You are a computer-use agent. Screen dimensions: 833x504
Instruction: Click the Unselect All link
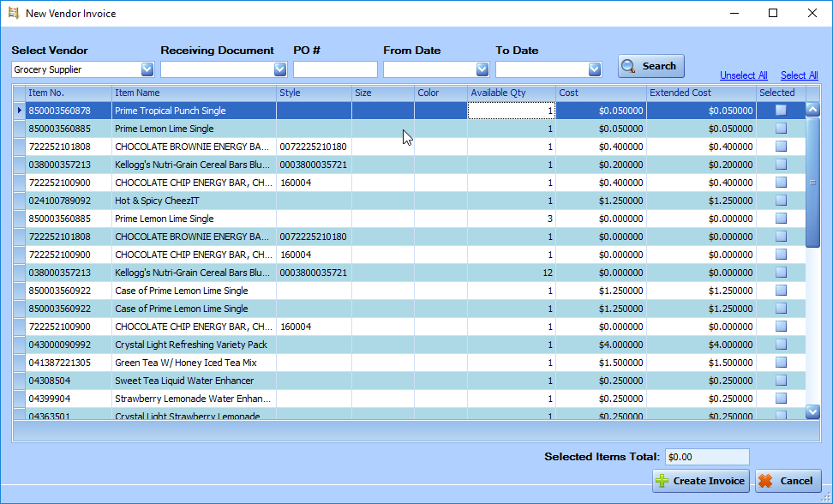point(743,75)
